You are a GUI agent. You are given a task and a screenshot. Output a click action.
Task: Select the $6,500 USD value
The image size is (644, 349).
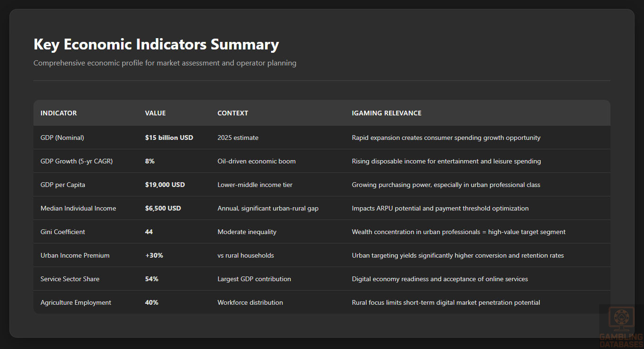tap(163, 209)
